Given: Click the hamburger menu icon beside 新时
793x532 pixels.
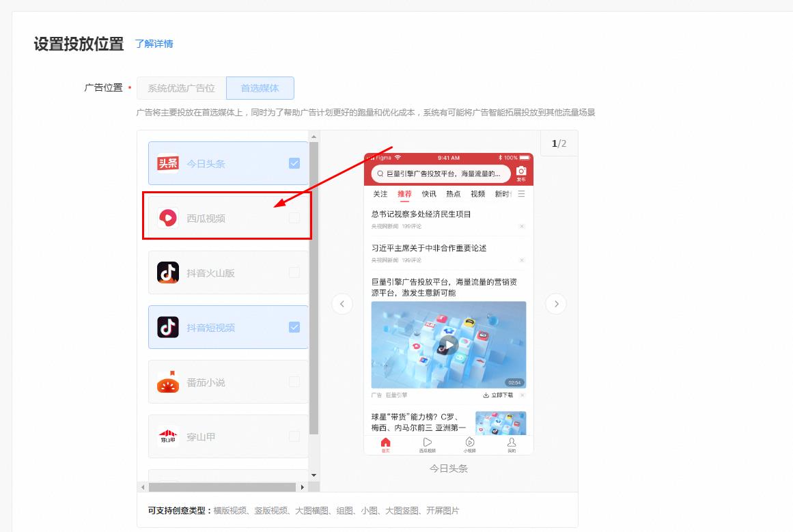Looking at the screenshot, I should (x=521, y=194).
